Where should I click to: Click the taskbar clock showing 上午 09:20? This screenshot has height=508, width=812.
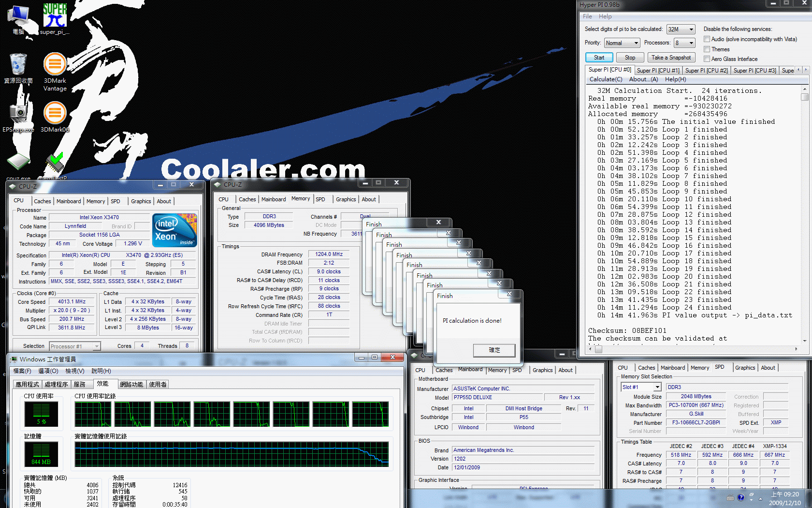784,499
